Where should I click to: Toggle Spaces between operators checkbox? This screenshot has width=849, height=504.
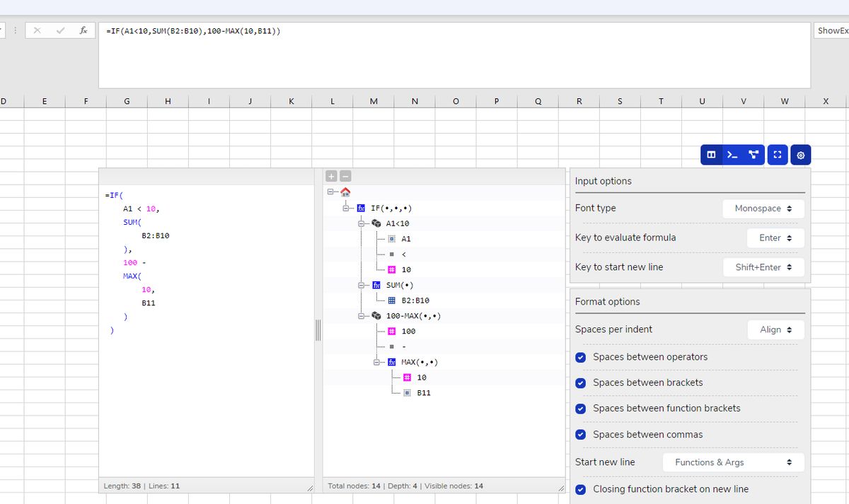pos(581,357)
